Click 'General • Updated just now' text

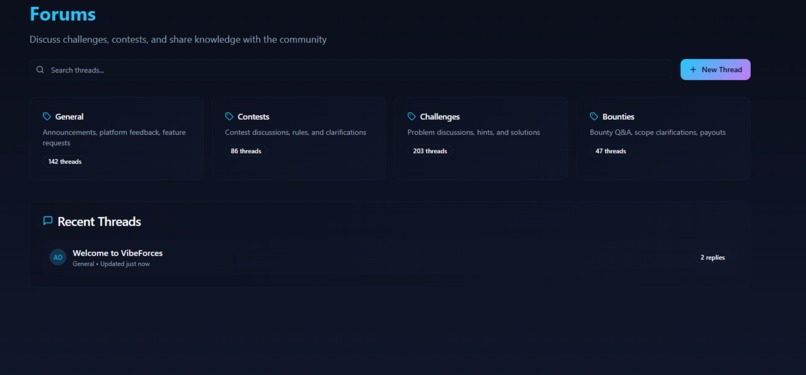111,264
